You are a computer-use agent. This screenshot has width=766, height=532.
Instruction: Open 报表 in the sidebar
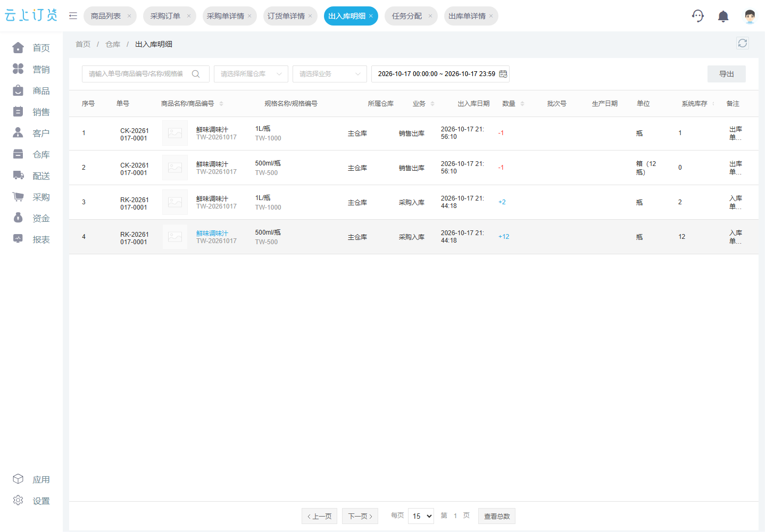[x=31, y=239]
